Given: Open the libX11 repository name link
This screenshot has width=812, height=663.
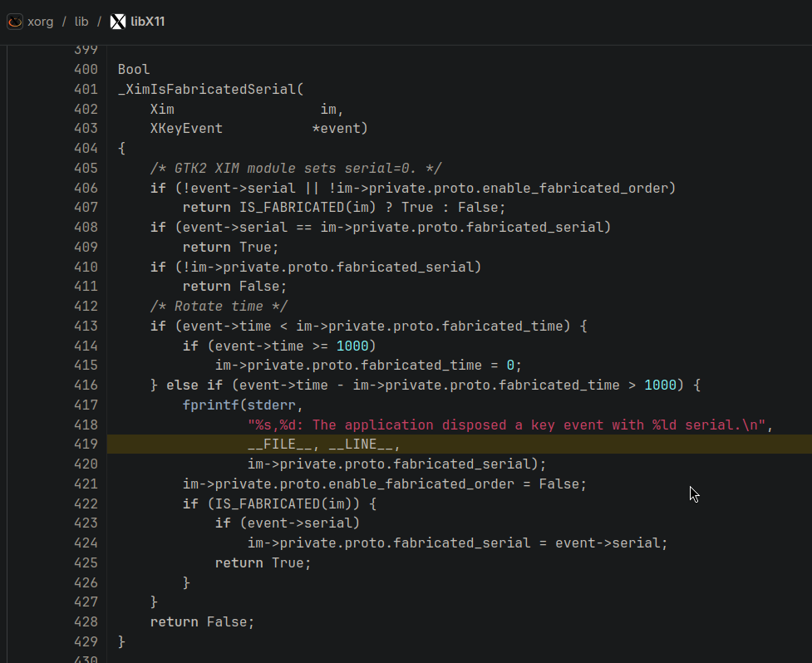Looking at the screenshot, I should point(146,22).
